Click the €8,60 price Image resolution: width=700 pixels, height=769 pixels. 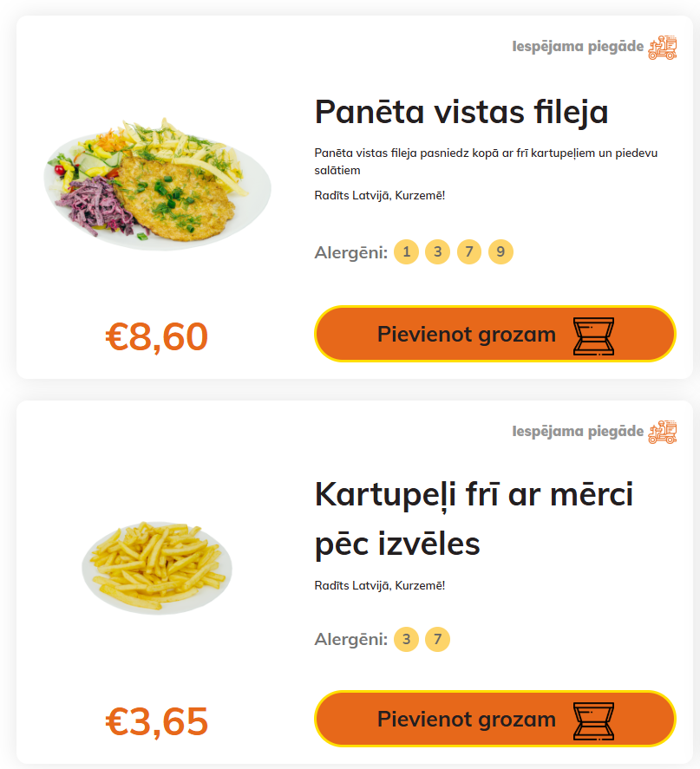[157, 337]
